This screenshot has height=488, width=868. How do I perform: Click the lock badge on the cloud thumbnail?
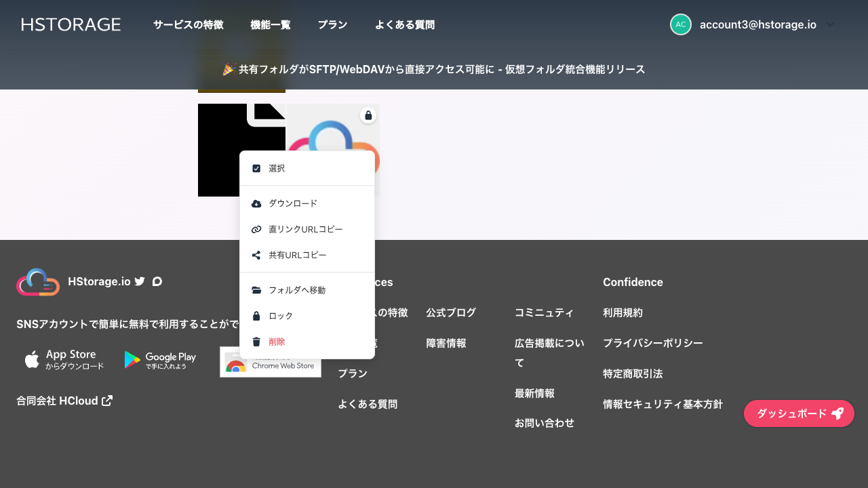pyautogui.click(x=368, y=115)
